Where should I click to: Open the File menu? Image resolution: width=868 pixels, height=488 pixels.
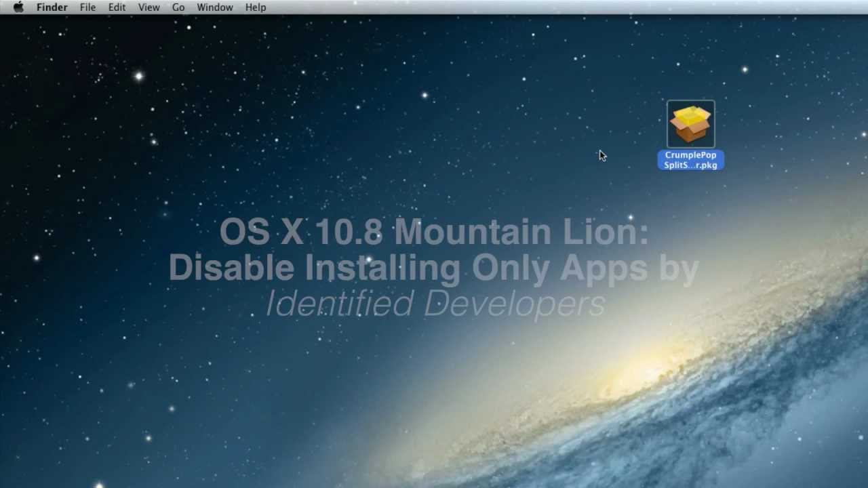click(x=87, y=7)
